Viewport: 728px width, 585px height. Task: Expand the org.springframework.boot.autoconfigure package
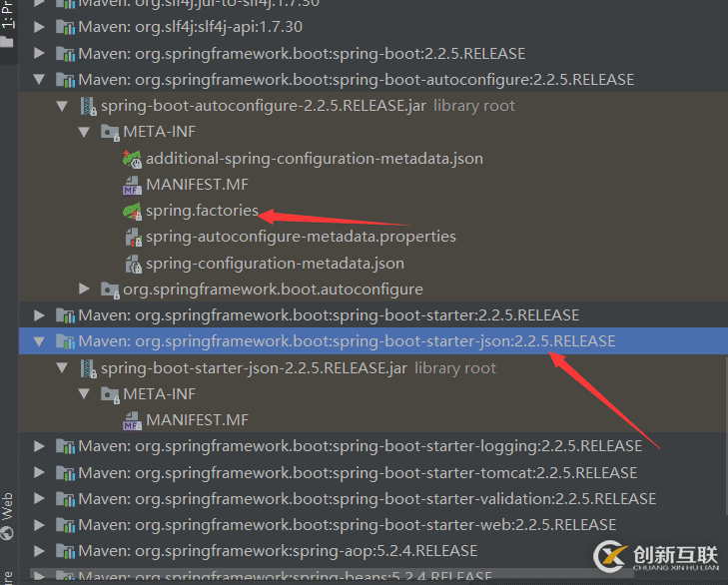pyautogui.click(x=84, y=290)
